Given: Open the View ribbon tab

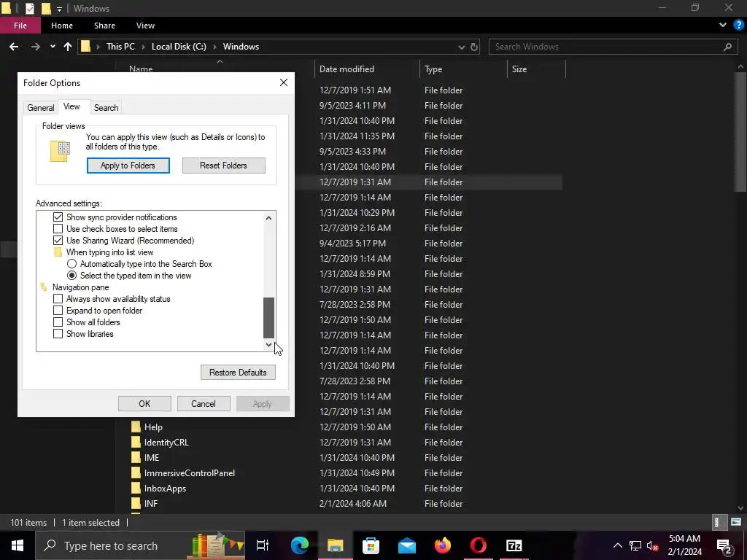Looking at the screenshot, I should 145,26.
